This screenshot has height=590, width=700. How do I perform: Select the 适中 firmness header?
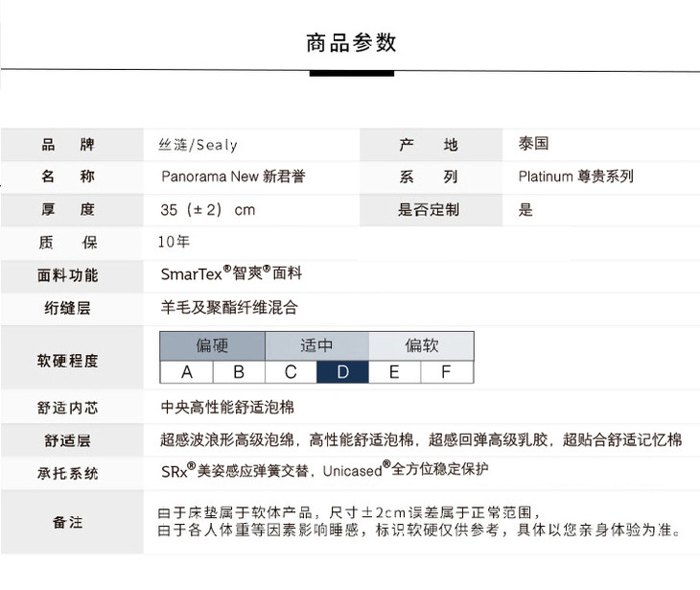(316, 345)
